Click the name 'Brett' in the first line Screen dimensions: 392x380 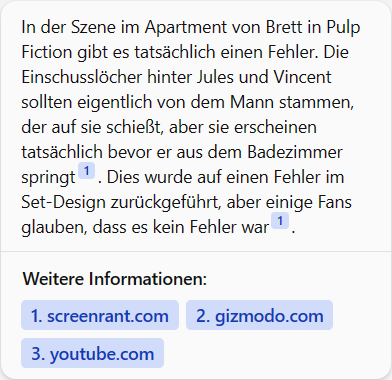click(285, 27)
